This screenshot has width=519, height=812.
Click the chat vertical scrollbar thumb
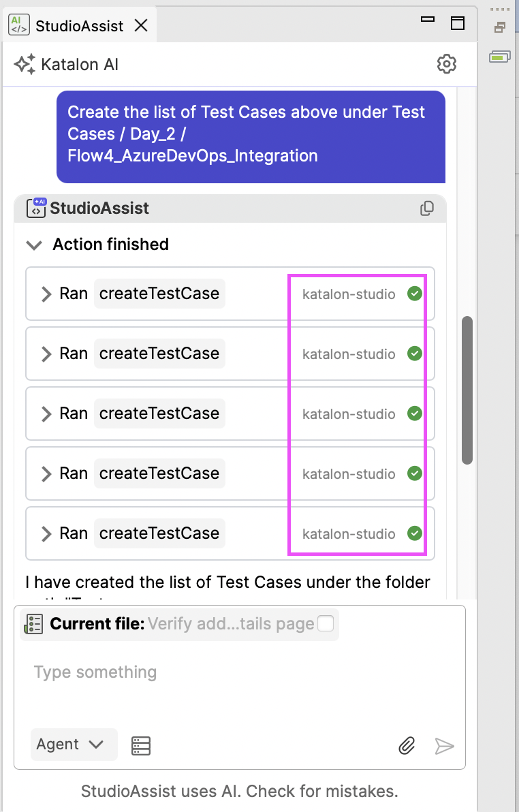467,390
